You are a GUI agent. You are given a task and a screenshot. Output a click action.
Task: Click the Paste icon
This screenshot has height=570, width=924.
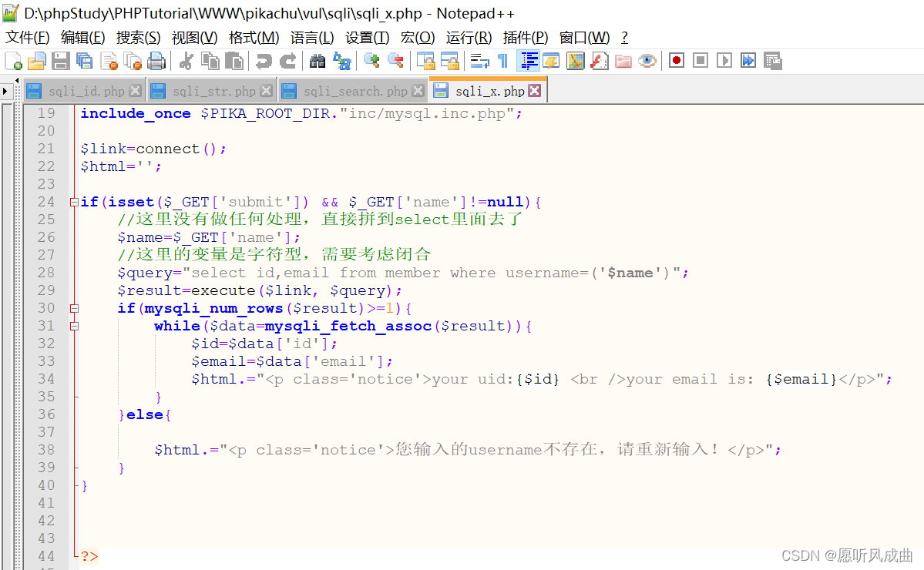tap(234, 61)
